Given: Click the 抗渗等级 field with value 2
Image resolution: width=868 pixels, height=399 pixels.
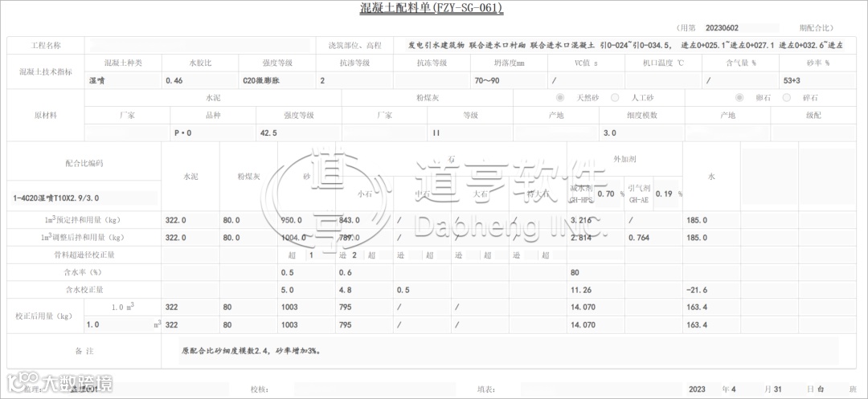Looking at the screenshot, I should click(355, 81).
